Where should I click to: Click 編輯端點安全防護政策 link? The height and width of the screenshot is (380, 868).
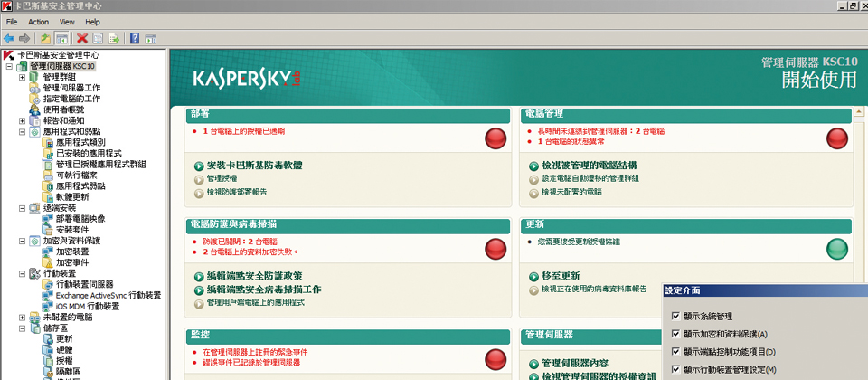tap(255, 276)
